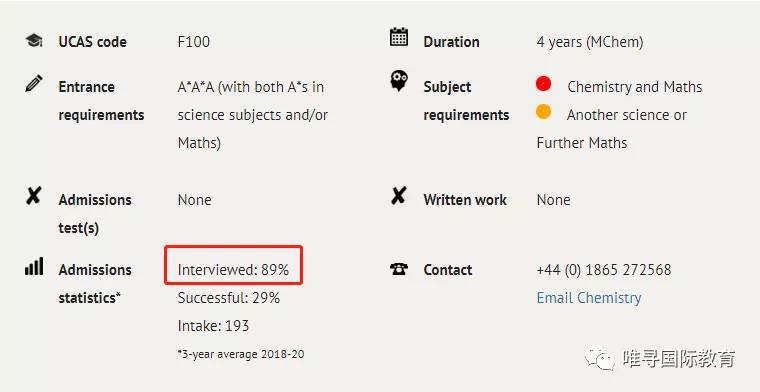Click the phone number +44 (0) 1865 272568
760x392 pixels.
pyautogui.click(x=604, y=270)
